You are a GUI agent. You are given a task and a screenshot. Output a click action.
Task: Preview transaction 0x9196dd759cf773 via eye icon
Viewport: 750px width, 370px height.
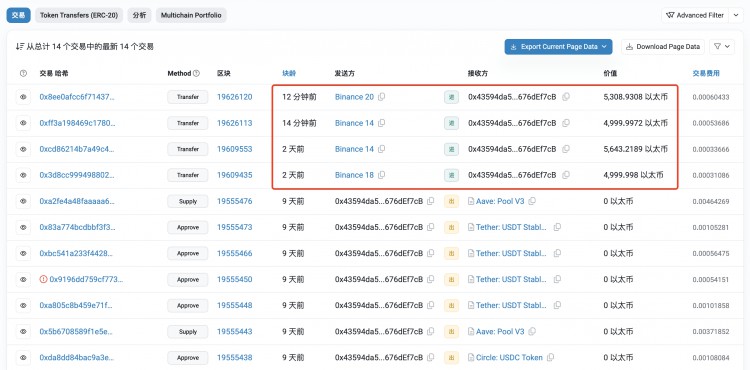point(23,279)
